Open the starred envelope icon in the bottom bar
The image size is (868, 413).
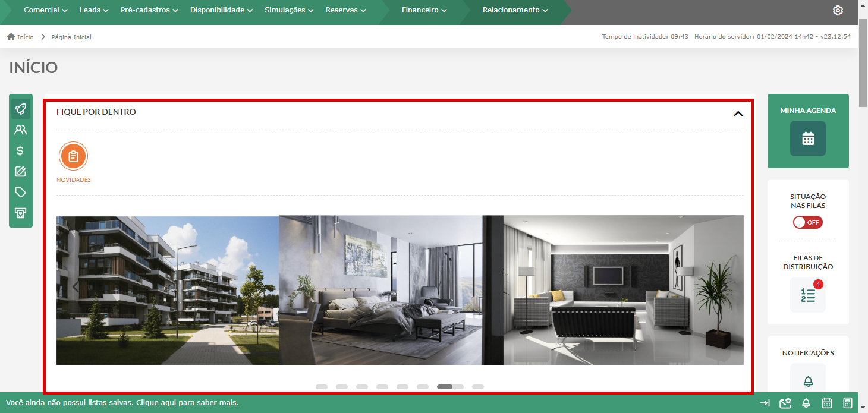[x=785, y=403]
